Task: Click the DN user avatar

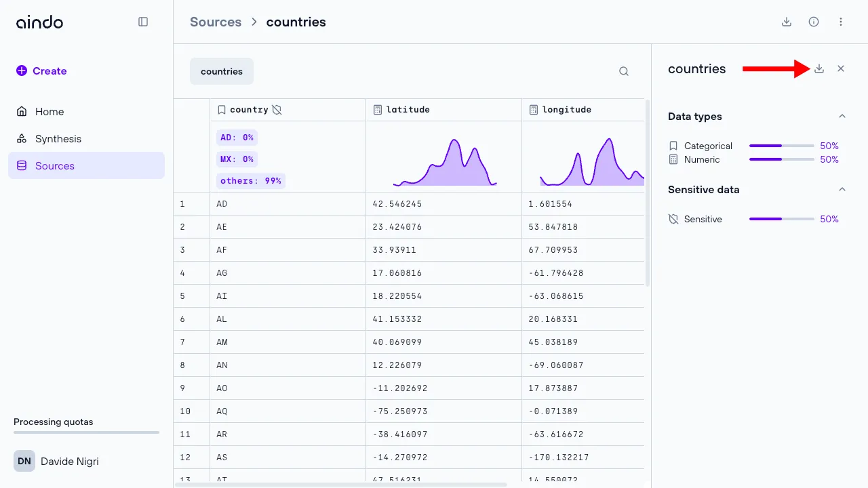Action: (24, 461)
